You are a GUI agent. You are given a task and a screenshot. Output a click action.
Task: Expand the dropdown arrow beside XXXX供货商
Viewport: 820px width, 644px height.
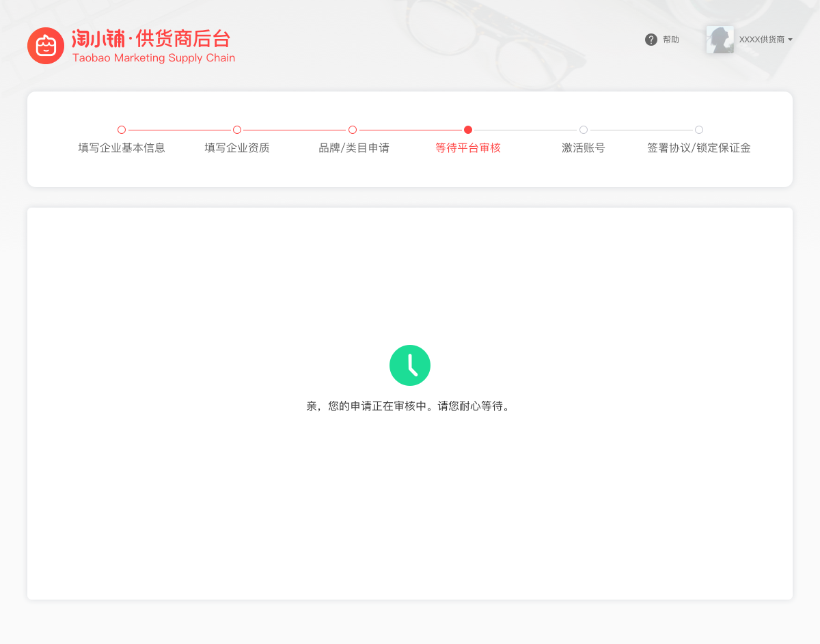click(x=790, y=40)
